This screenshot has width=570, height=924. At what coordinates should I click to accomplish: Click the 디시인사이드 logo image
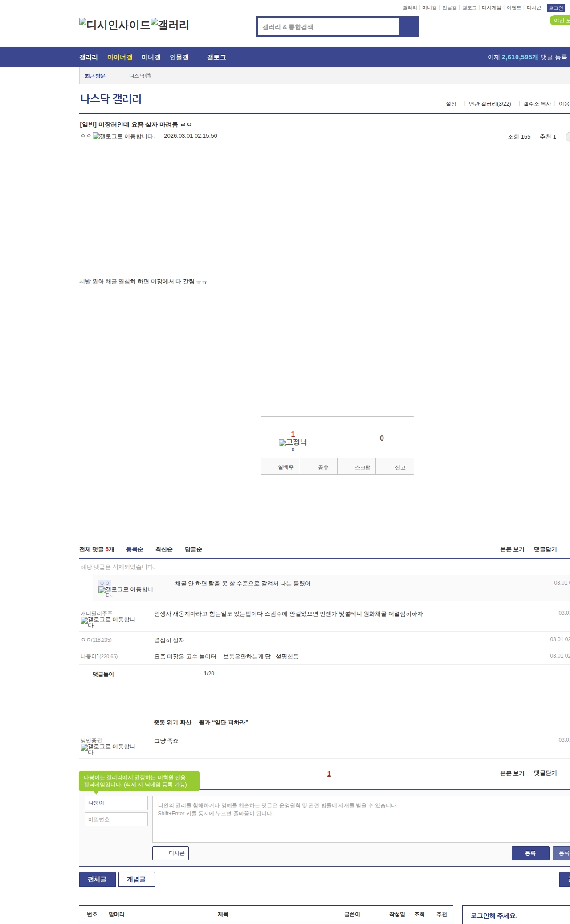pyautogui.click(x=115, y=25)
